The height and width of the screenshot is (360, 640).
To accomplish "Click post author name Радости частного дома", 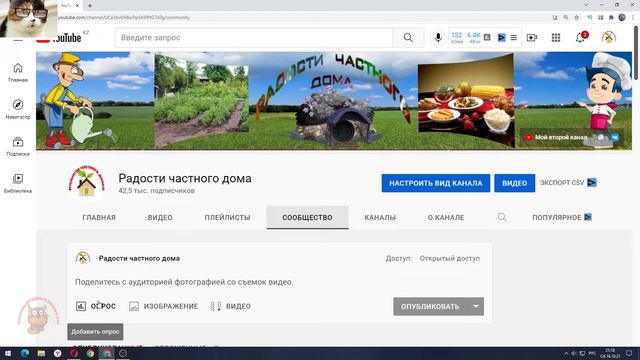I will (x=139, y=258).
